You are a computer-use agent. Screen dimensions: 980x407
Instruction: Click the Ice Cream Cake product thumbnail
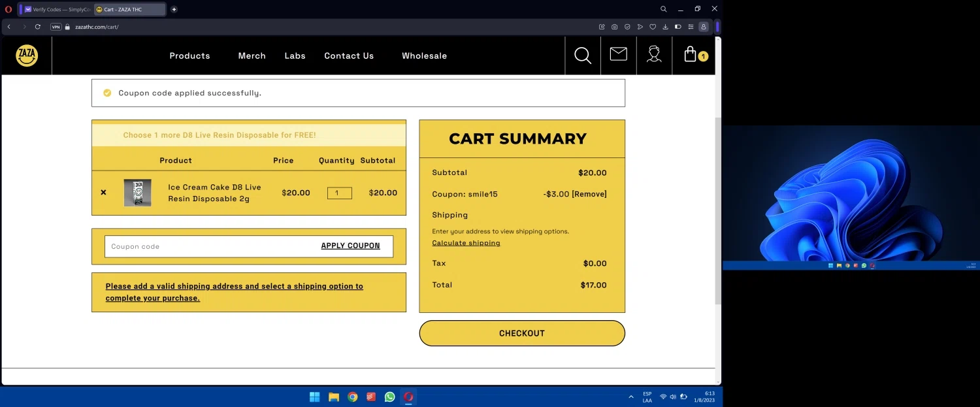(x=138, y=193)
